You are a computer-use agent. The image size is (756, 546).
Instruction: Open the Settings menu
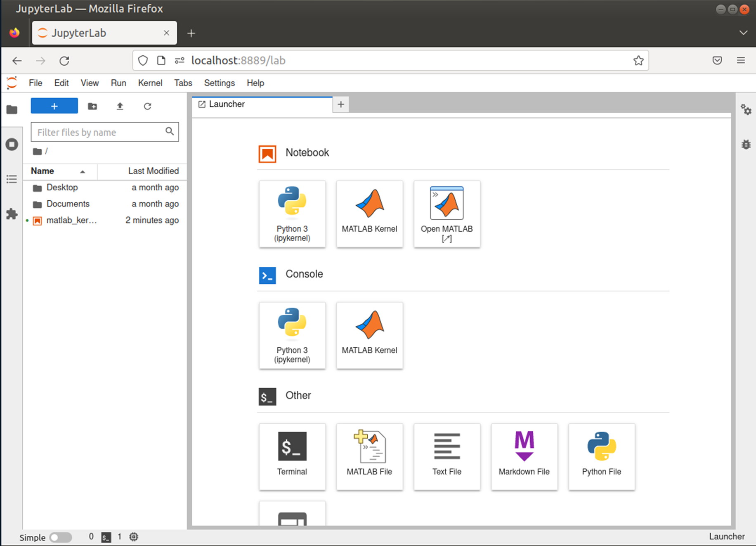tap(219, 83)
